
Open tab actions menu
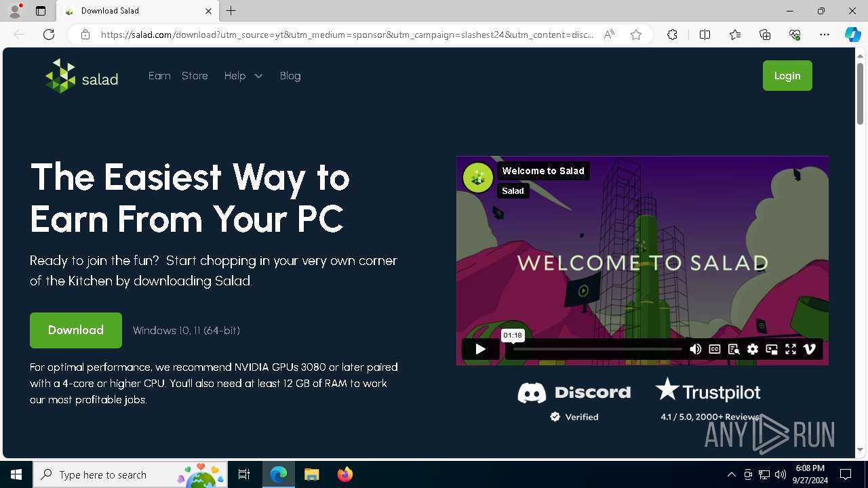[x=41, y=11]
